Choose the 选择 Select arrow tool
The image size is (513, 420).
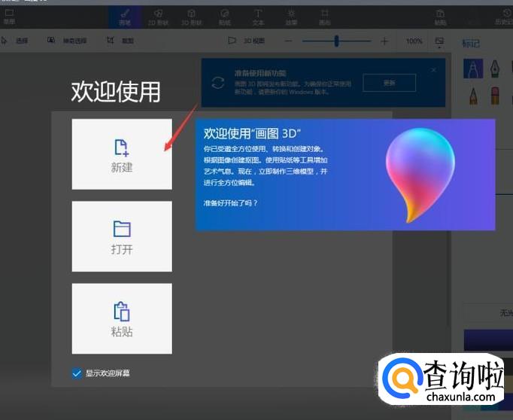coord(15,41)
